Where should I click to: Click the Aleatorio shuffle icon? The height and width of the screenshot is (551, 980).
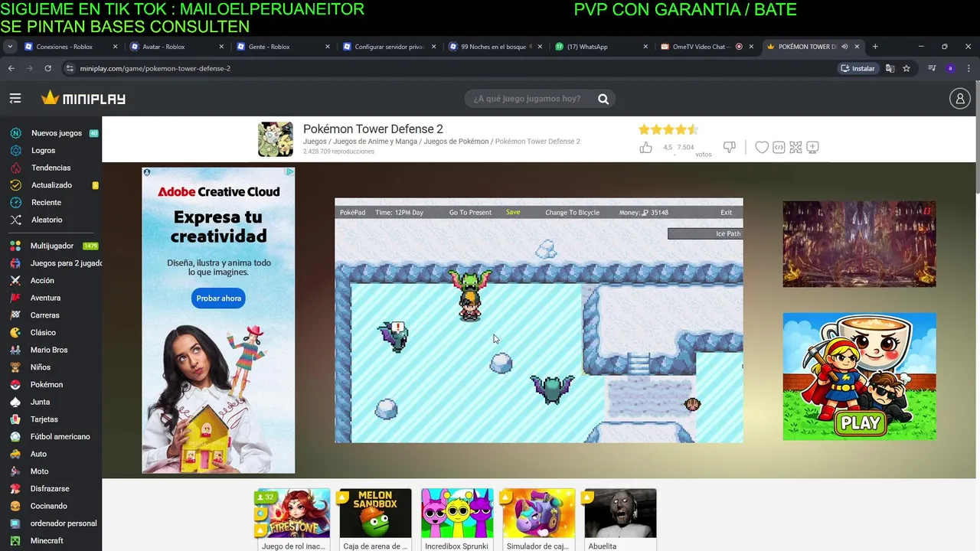(x=15, y=220)
